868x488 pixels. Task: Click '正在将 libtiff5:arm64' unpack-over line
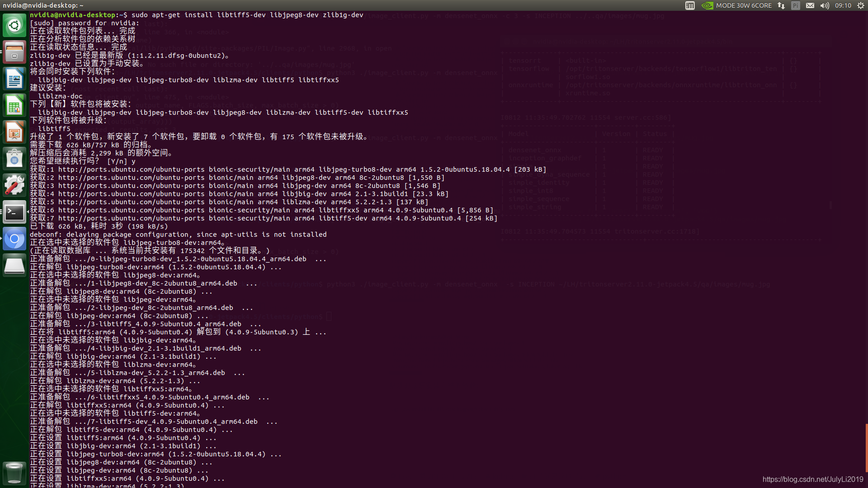coord(178,332)
